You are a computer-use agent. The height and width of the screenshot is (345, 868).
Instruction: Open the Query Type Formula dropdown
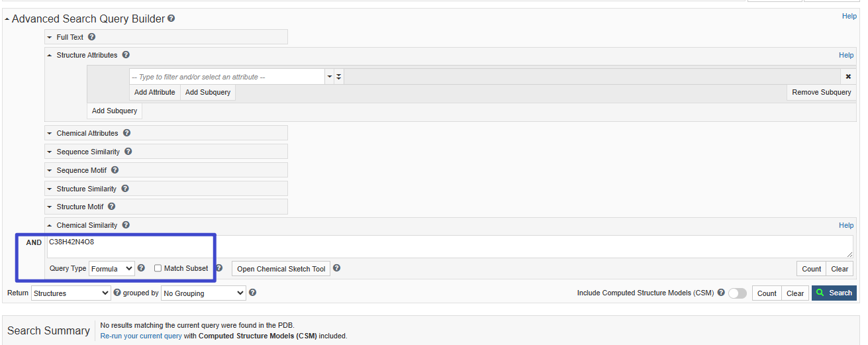[x=112, y=269]
